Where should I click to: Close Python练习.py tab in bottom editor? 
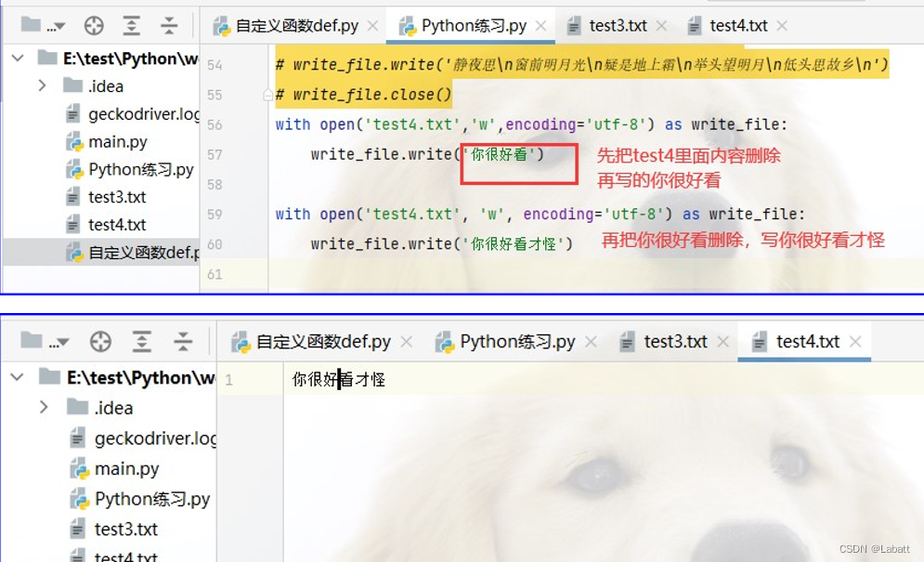coord(591,342)
